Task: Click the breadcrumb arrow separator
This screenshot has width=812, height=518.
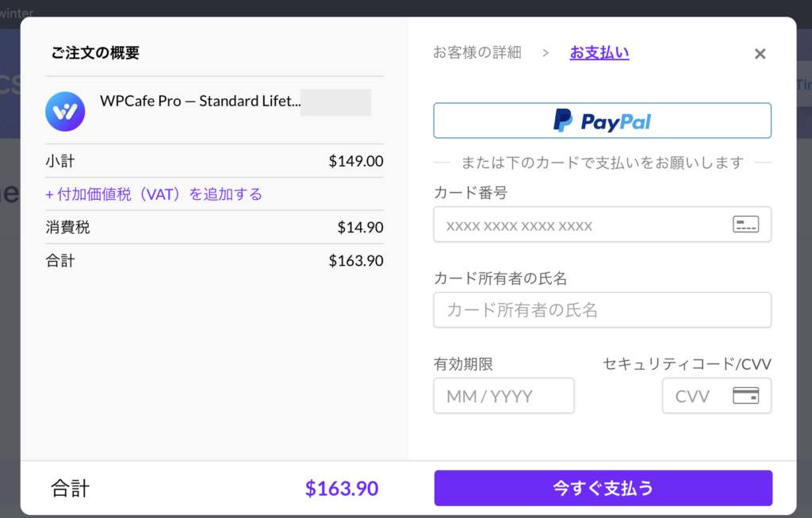Action: (x=546, y=53)
